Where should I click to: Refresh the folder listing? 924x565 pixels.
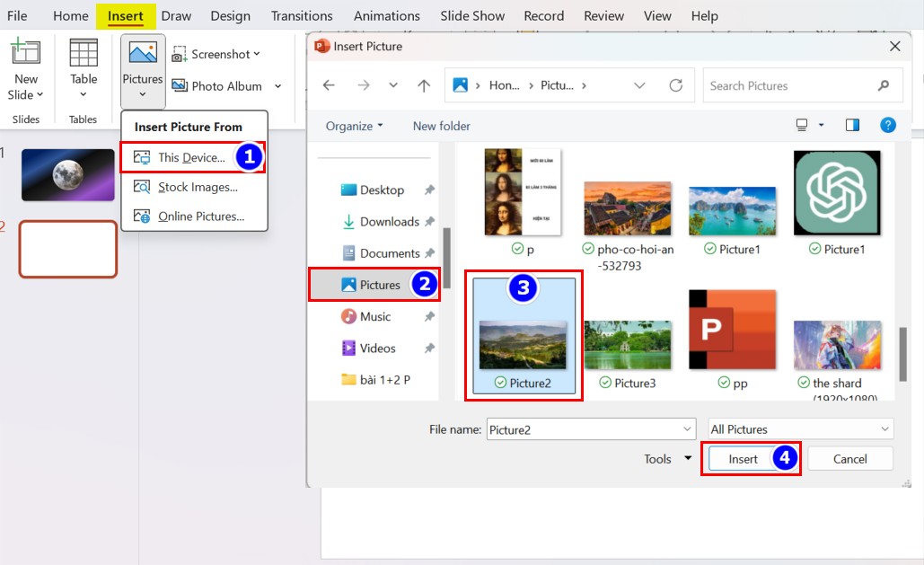click(x=676, y=85)
